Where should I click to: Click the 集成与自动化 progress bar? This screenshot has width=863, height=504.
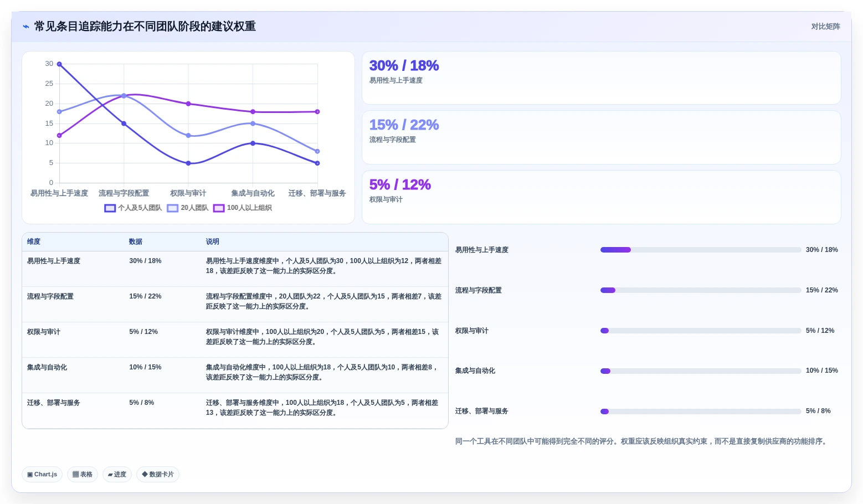click(x=701, y=371)
